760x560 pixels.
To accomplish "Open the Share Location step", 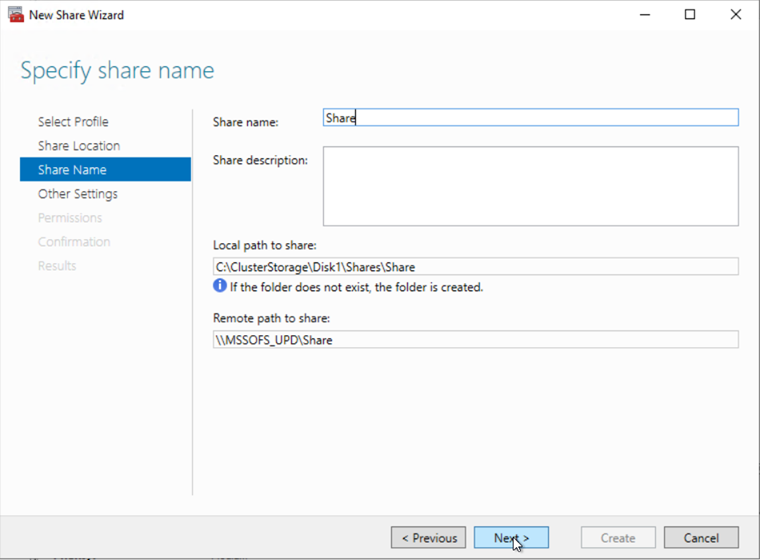I will pyautogui.click(x=79, y=146).
